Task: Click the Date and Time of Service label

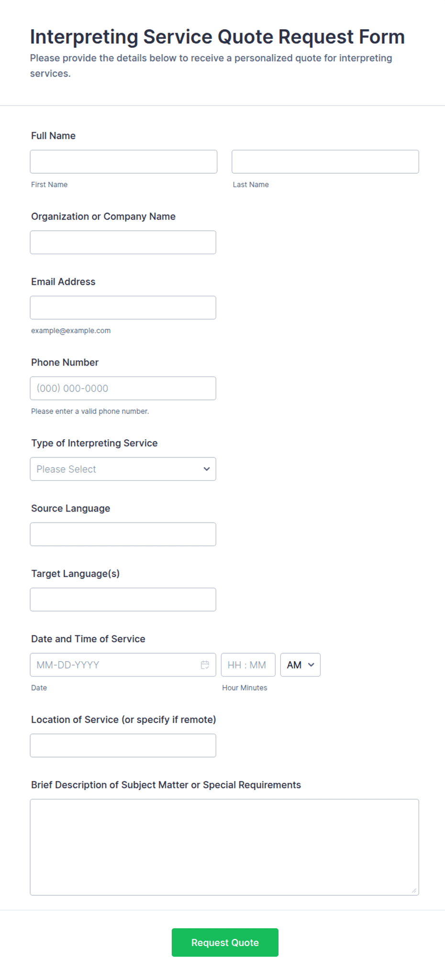Action: pos(88,639)
